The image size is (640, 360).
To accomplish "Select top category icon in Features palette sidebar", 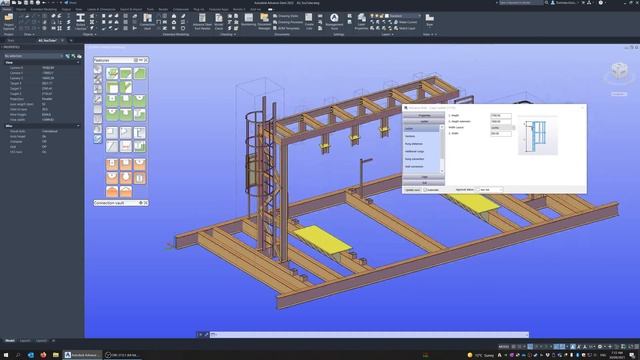I will [98, 69].
